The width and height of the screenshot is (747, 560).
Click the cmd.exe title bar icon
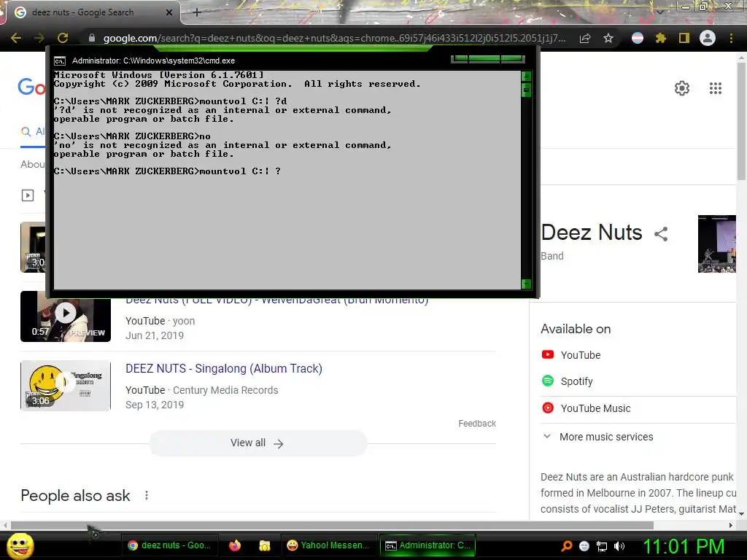[60, 61]
